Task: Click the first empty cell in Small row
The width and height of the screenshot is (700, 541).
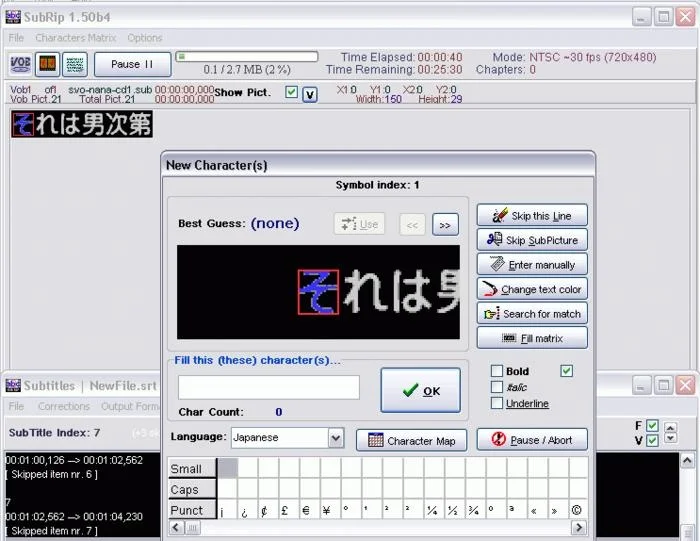Action: coord(227,468)
